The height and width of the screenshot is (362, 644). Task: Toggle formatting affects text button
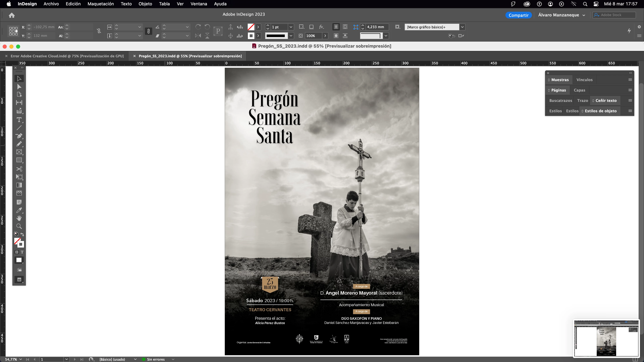click(x=22, y=252)
